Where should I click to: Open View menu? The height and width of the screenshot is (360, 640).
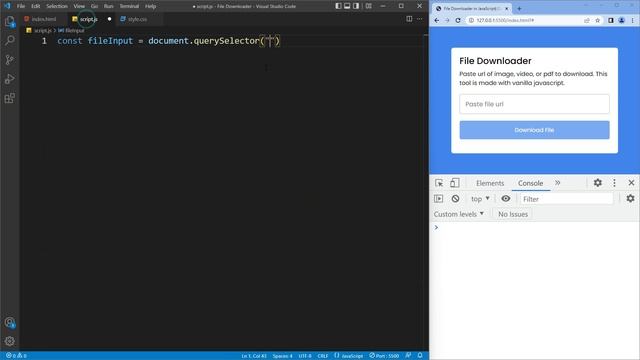pos(79,6)
